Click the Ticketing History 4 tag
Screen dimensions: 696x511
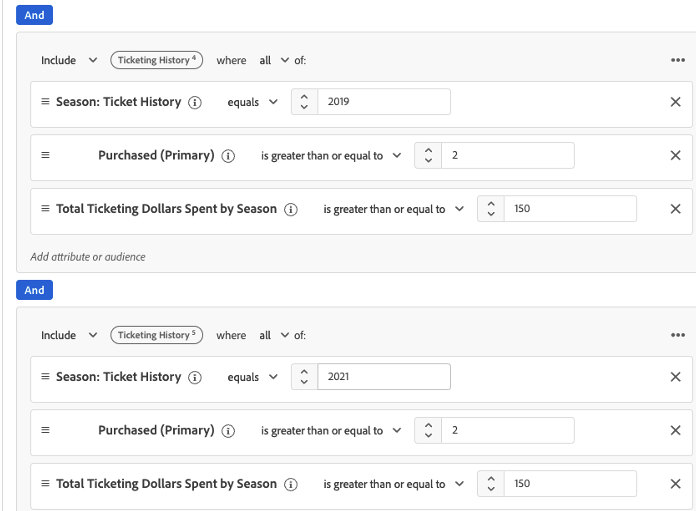157,60
